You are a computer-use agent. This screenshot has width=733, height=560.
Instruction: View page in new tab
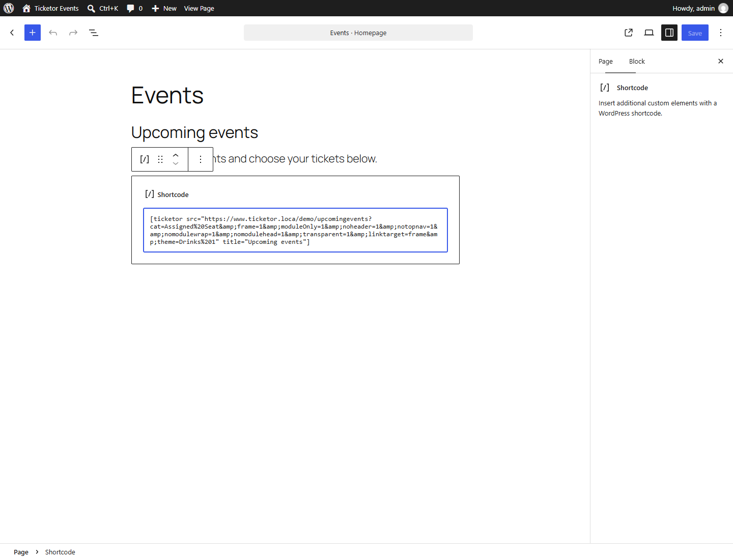(629, 33)
